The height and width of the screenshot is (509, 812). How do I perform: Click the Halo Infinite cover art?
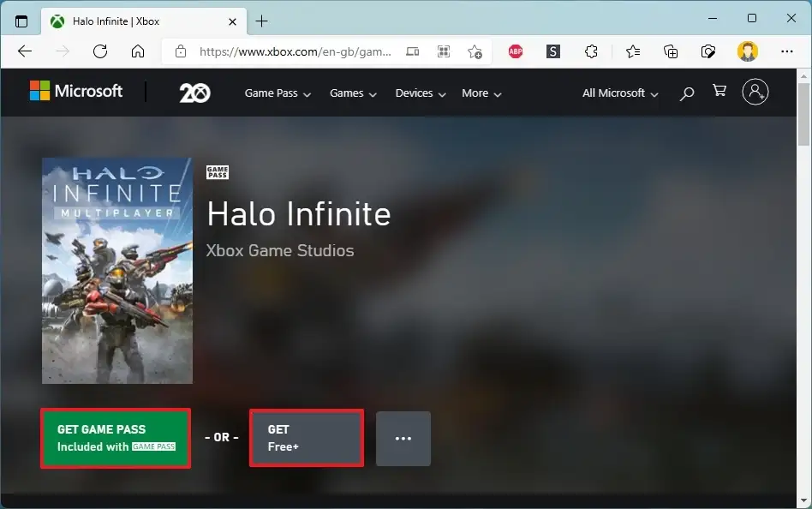point(117,271)
